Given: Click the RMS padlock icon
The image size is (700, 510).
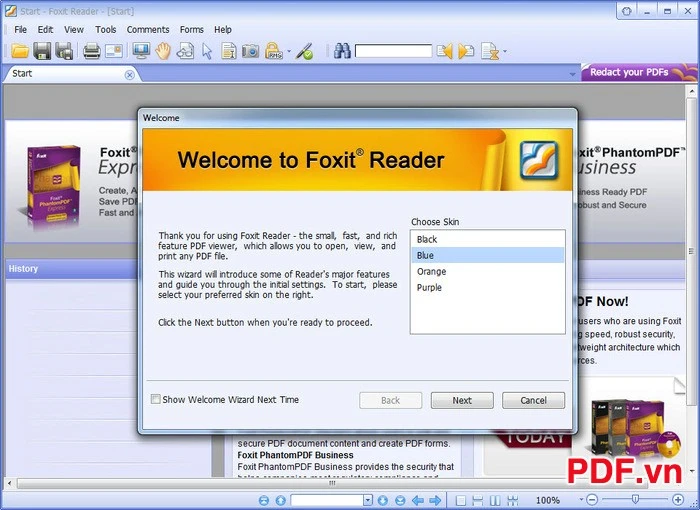Looking at the screenshot, I should pyautogui.click(x=274, y=51).
